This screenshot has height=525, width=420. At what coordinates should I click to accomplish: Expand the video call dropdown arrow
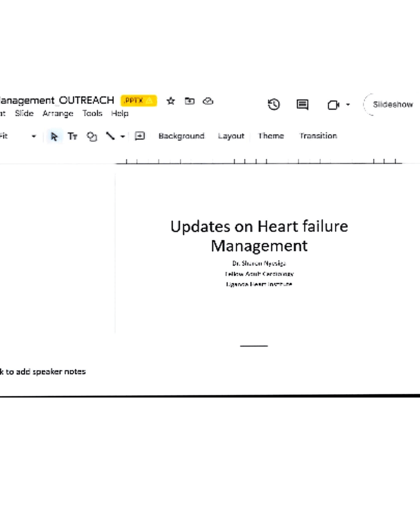click(x=348, y=105)
